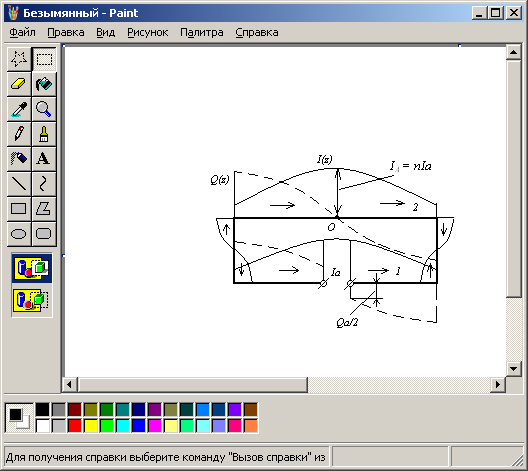Open the Вид menu
Image resolution: width=528 pixels, height=471 pixels.
pyautogui.click(x=105, y=32)
